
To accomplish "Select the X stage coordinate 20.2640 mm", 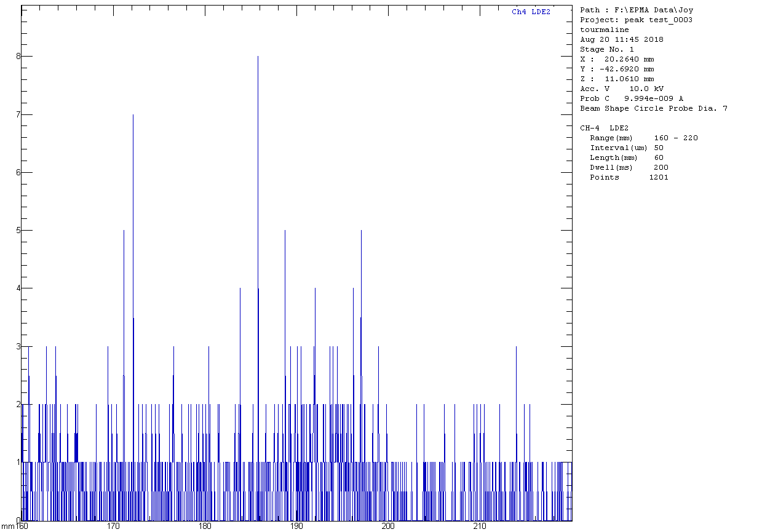I will (x=617, y=59).
